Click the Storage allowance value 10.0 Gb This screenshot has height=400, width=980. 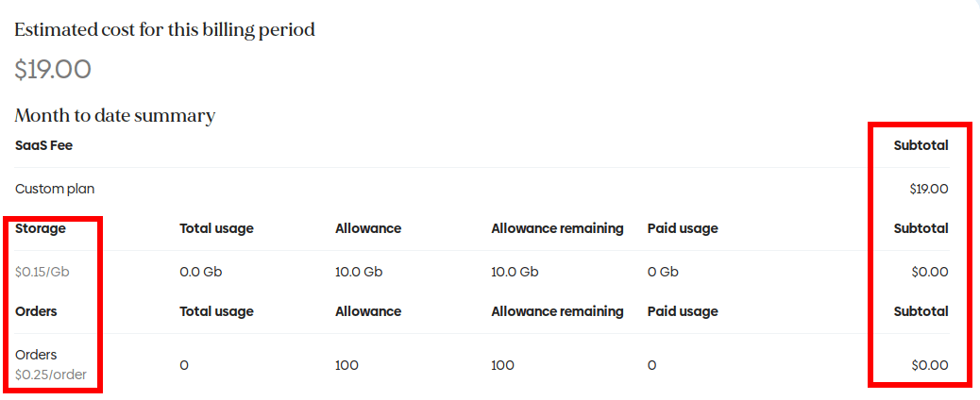[359, 273]
